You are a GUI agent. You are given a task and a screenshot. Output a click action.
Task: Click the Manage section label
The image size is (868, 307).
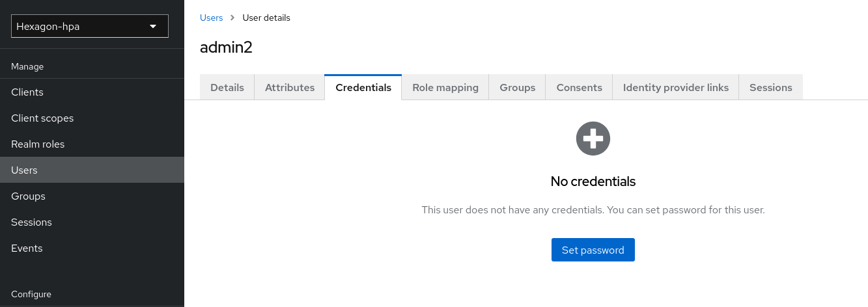coord(27,66)
